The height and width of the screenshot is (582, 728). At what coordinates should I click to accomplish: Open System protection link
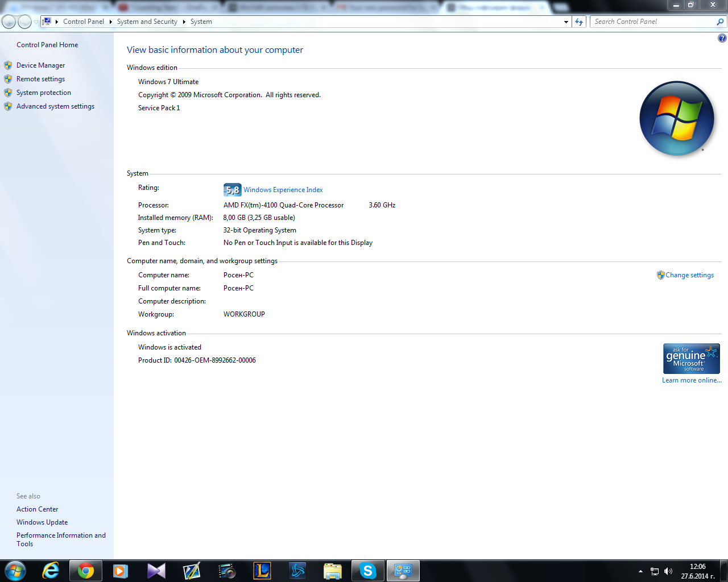pos(44,93)
